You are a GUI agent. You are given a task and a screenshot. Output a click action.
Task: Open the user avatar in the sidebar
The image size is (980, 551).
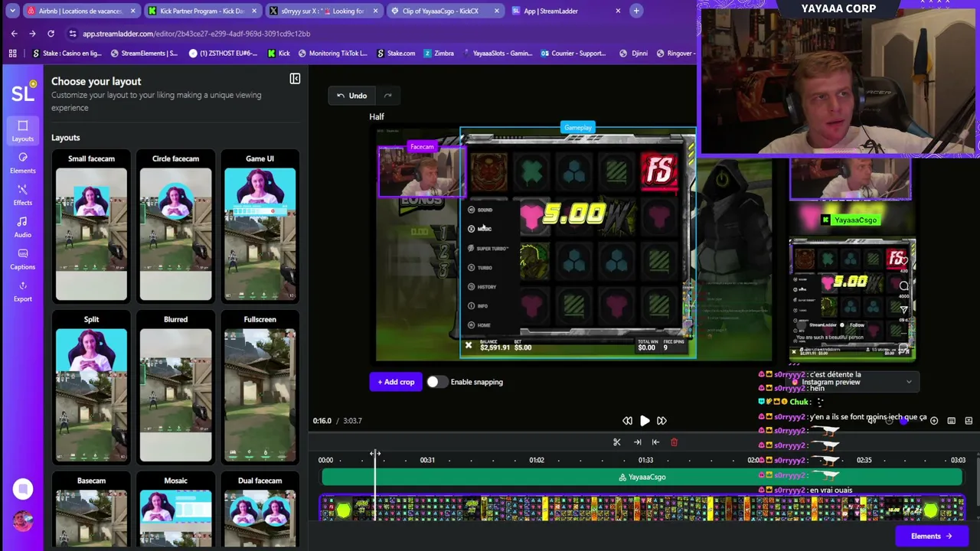[x=22, y=521]
